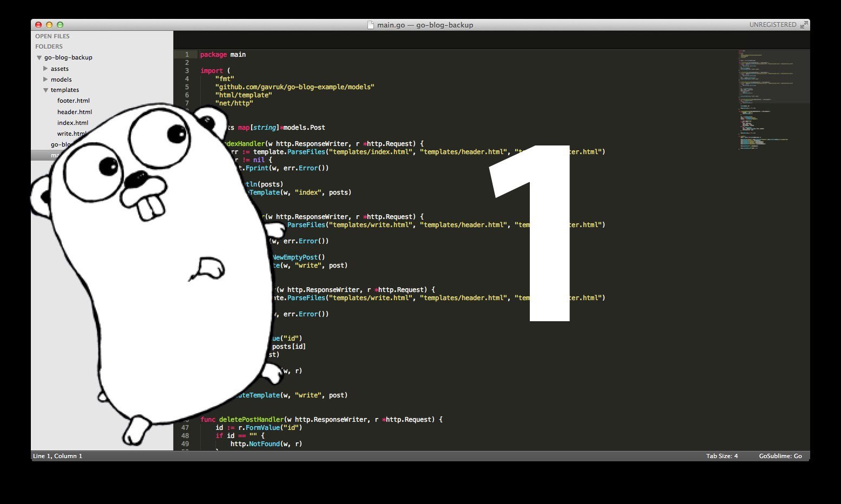
Task: Open footer.html from the sidebar
Action: tap(74, 101)
